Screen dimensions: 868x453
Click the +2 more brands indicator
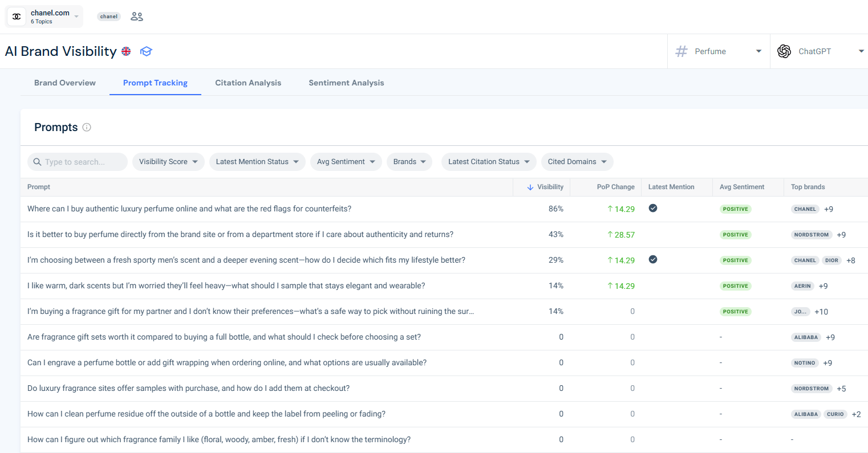click(856, 414)
